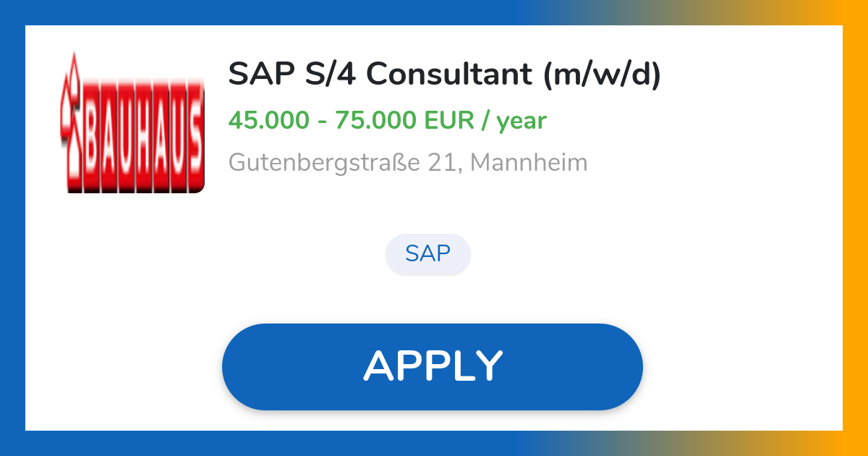Select the SAP chip below the address
Image resolution: width=868 pixels, height=456 pixels.
(428, 254)
